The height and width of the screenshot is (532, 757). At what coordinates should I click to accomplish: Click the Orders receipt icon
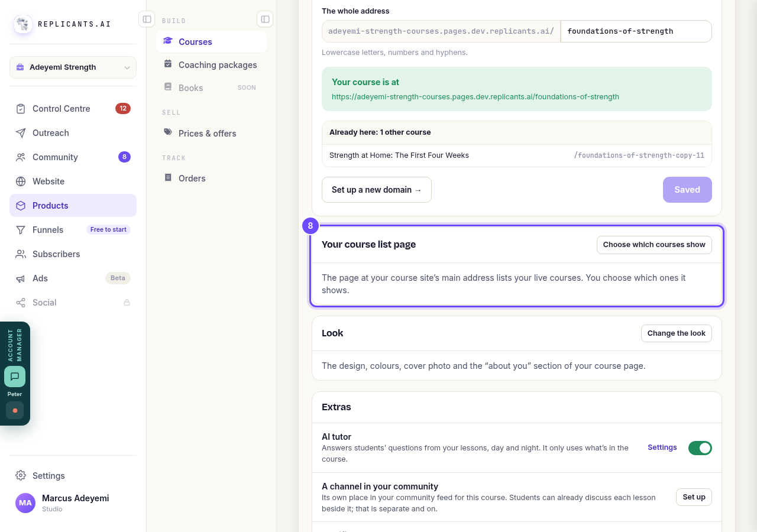pyautogui.click(x=168, y=177)
